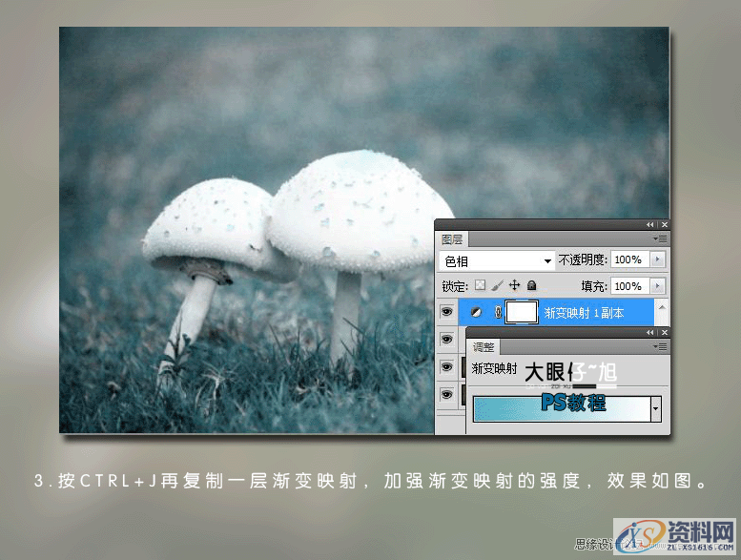
Task: Click the gradient map adjustment icon on 渐变映射 1 副本
Action: click(477, 312)
